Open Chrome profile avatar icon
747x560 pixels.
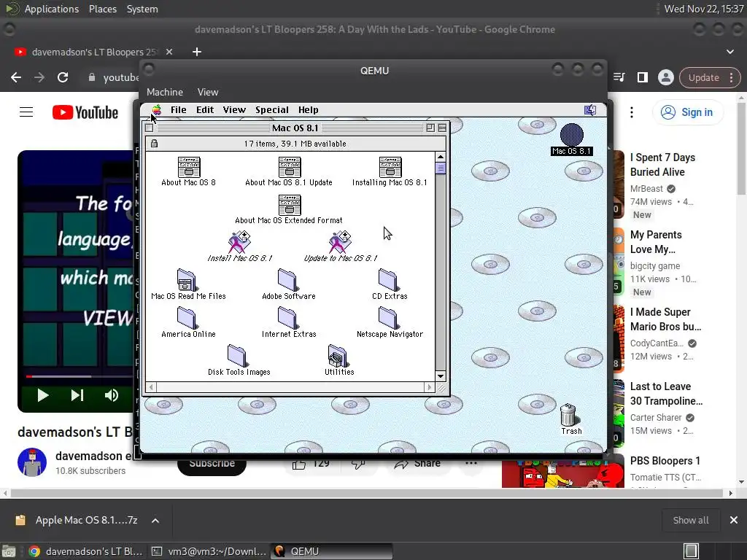[x=666, y=77]
